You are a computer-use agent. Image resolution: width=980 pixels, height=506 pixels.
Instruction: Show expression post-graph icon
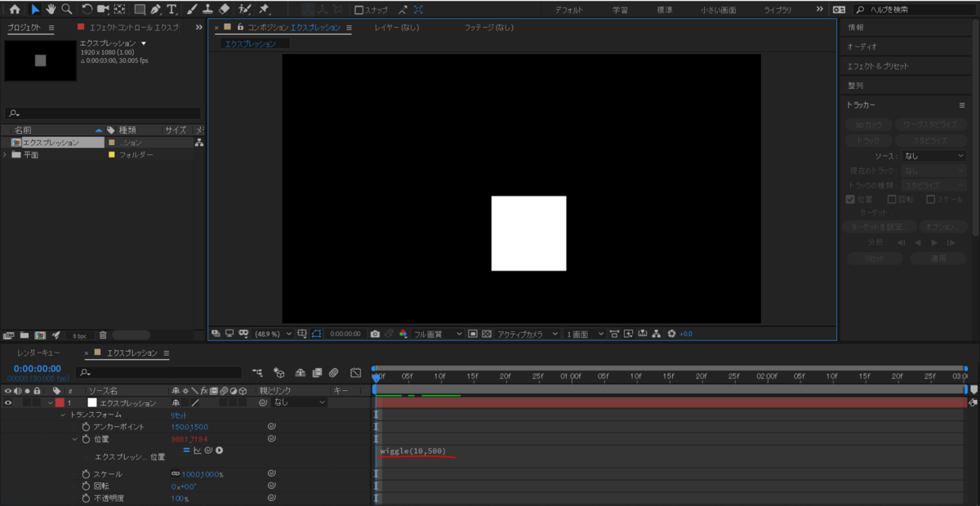click(x=198, y=451)
